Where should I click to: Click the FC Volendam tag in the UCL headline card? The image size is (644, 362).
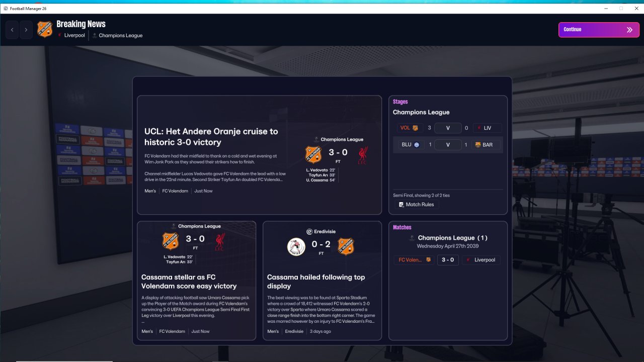175,191
